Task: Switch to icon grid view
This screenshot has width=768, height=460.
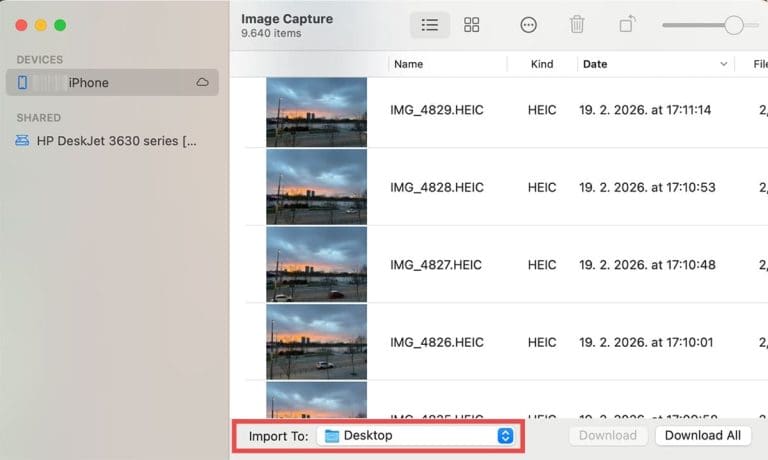Action: (471, 25)
